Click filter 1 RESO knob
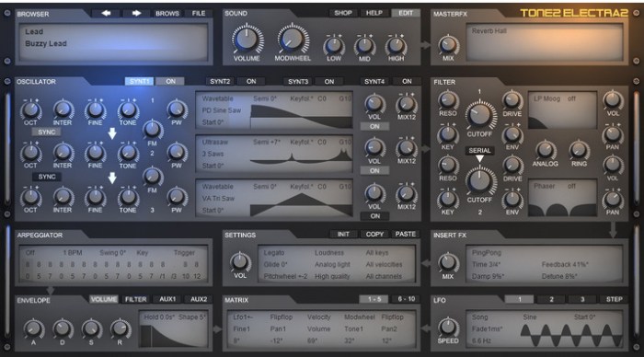 448,99
